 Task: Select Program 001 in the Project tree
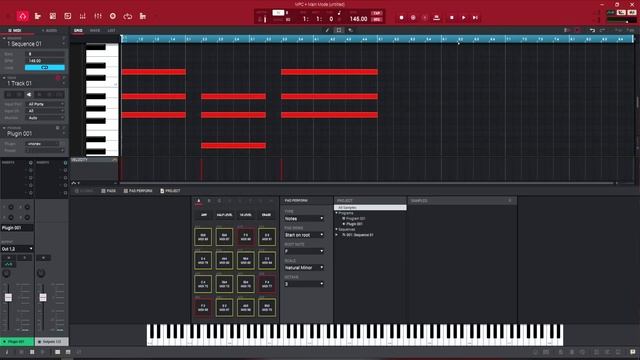pos(355,218)
